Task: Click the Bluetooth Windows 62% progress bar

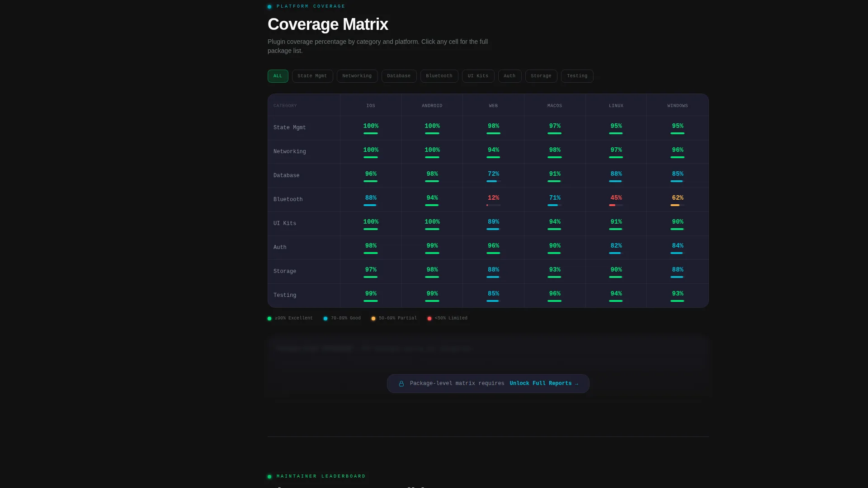Action: pyautogui.click(x=677, y=205)
